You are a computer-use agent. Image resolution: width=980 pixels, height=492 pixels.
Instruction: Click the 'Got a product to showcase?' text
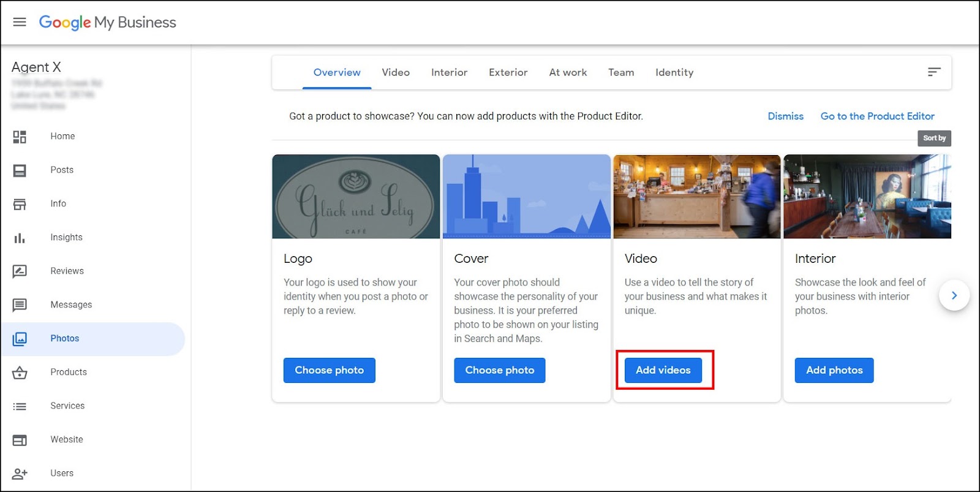352,116
